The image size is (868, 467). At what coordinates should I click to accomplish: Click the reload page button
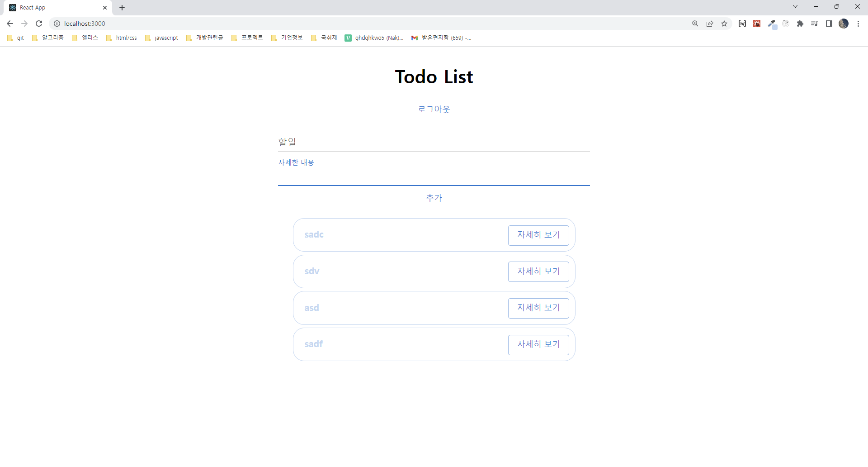(x=39, y=23)
